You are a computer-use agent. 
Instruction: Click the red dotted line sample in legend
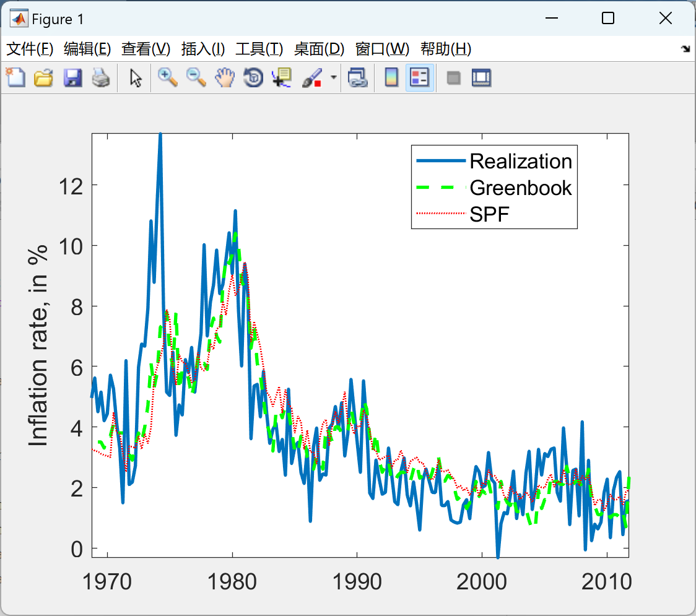coord(442,214)
